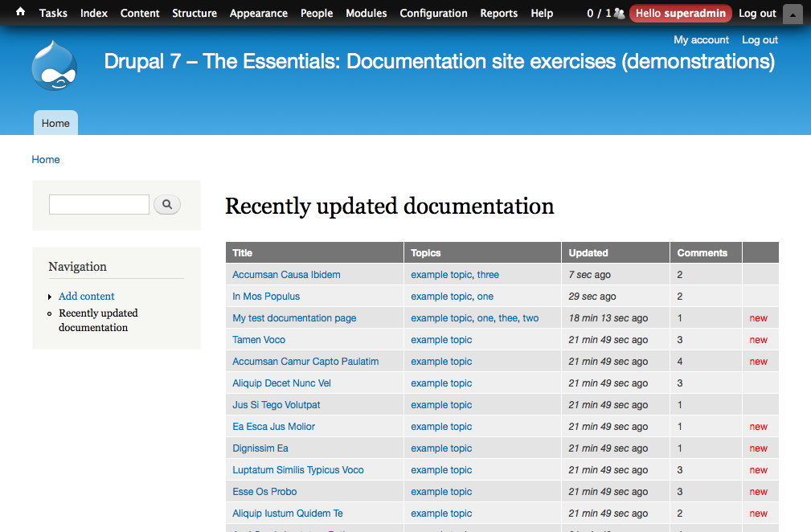The width and height of the screenshot is (811, 532).
Task: Open the Reports menu
Action: pos(498,13)
